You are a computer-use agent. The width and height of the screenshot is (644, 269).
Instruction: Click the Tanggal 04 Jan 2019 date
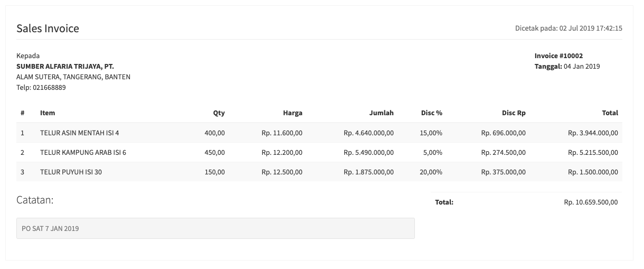[567, 67]
